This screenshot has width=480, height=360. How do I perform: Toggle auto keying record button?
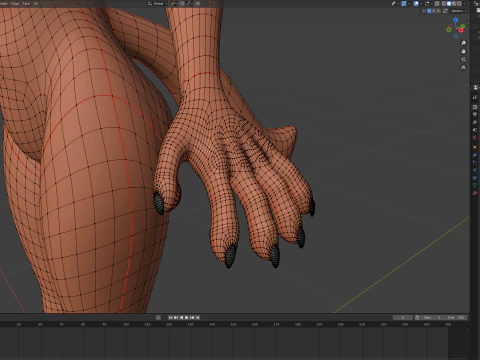tap(158, 317)
